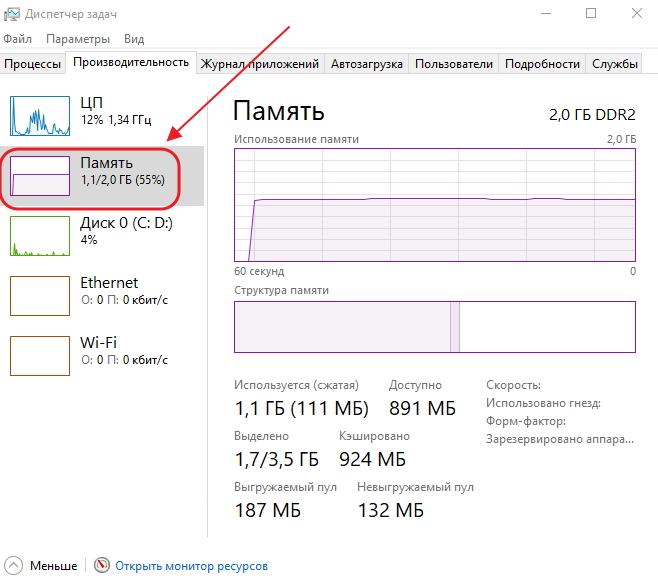This screenshot has width=658, height=588.
Task: Click the 1,7/3,5 ГБ committed value
Action: pos(277,459)
